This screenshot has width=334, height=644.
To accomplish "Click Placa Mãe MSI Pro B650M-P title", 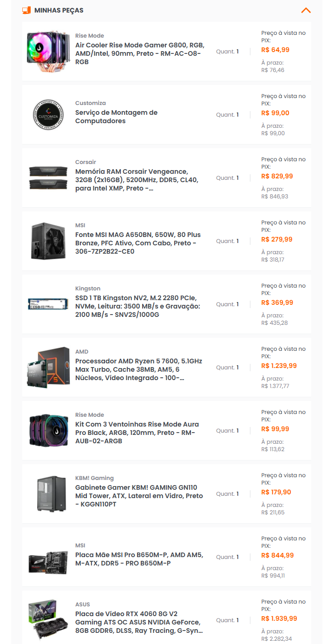I will coord(139,559).
